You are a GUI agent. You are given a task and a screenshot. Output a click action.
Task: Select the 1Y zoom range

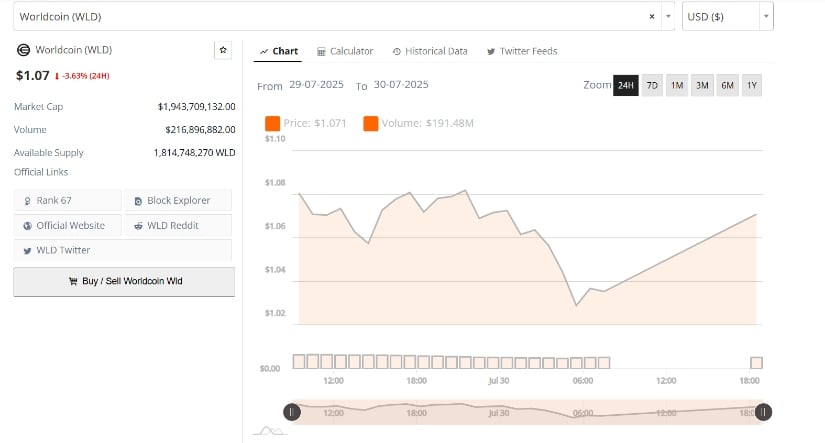[x=752, y=85]
